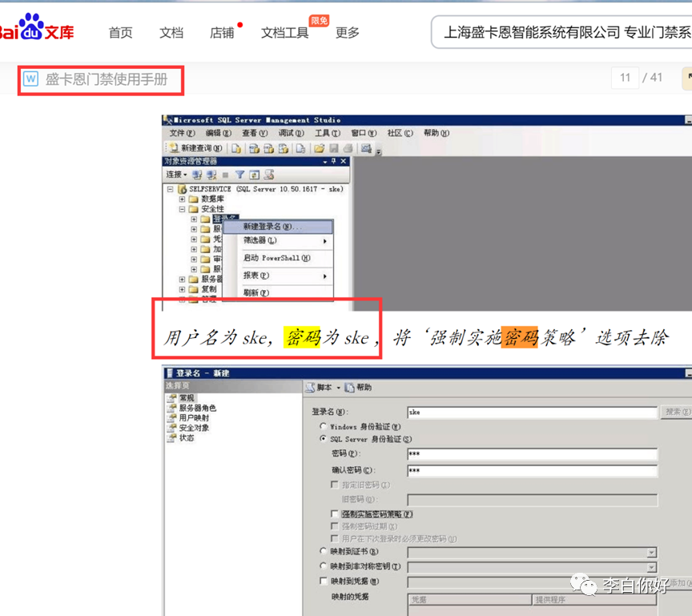Select the 映射到证书 radio button
Viewport: 692px width, 616px height.
(323, 551)
